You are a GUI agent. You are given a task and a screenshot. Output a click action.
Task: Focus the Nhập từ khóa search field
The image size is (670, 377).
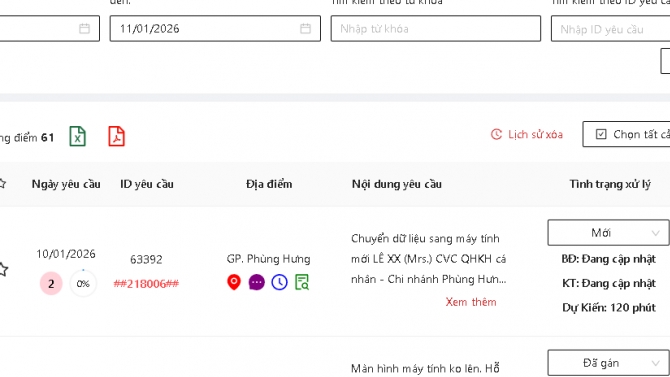click(436, 29)
